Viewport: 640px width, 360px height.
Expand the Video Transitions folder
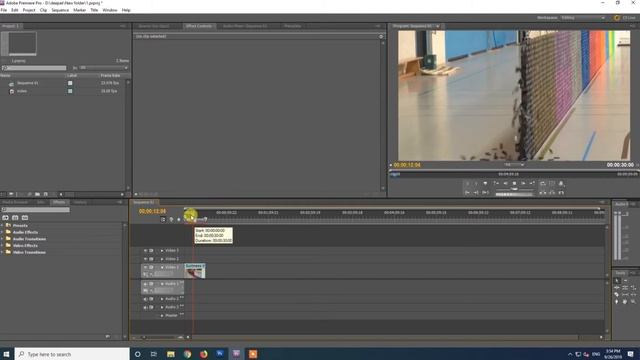pyautogui.click(x=2, y=252)
